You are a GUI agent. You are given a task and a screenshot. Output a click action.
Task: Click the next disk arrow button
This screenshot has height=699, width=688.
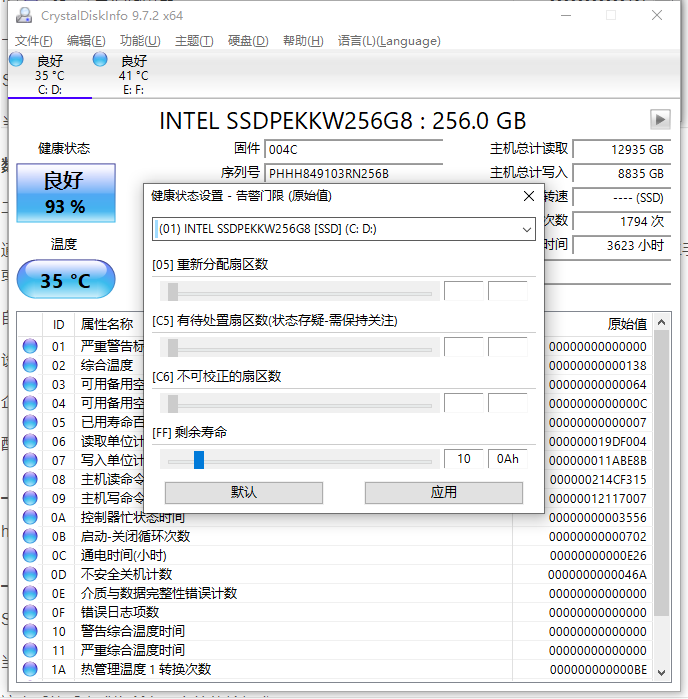coord(660,119)
